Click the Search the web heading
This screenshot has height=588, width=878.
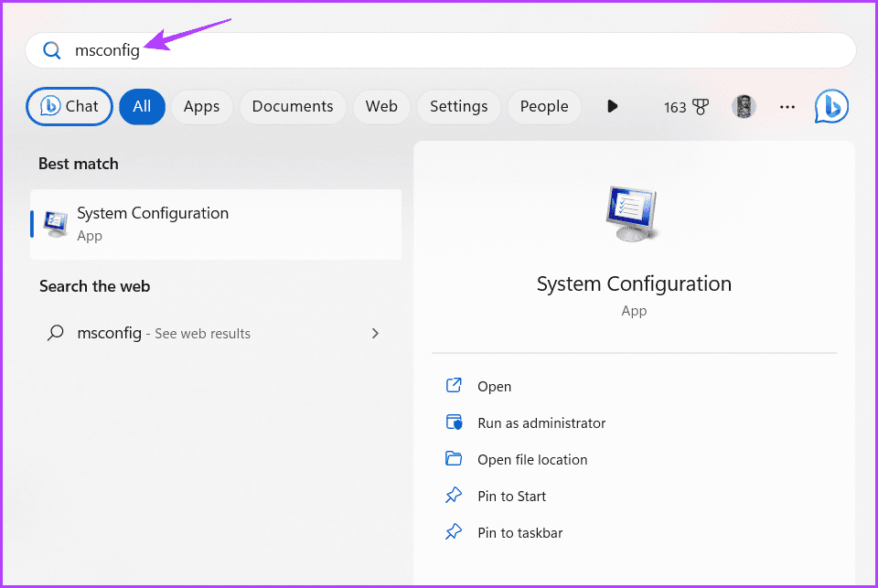[x=94, y=286]
